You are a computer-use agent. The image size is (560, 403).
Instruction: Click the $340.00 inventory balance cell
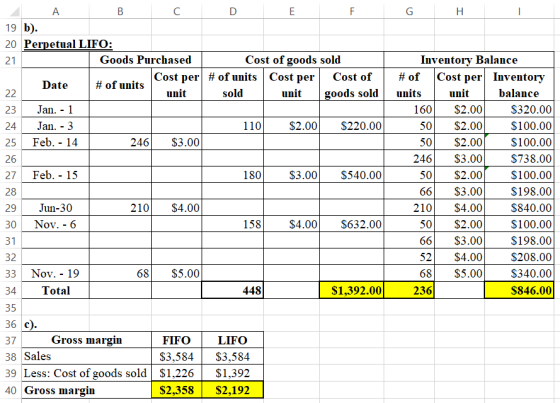tap(519, 274)
